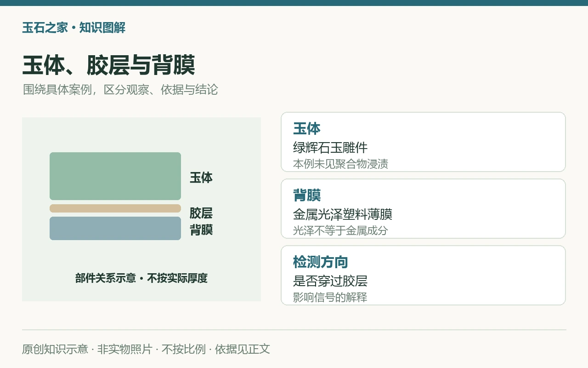
Task: Click the note 本例未见聚合物浸渍
Action: click(x=340, y=164)
